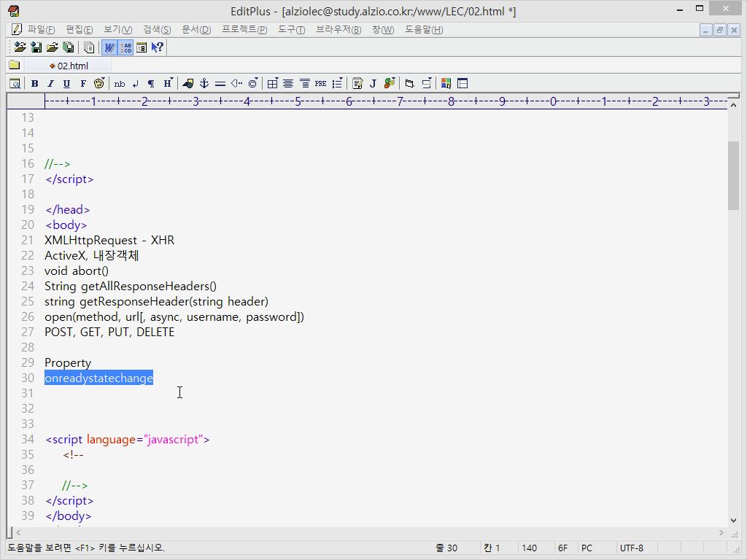Image resolution: width=747 pixels, height=560 pixels.
Task: Click the Insert Image icon
Action: [187, 83]
